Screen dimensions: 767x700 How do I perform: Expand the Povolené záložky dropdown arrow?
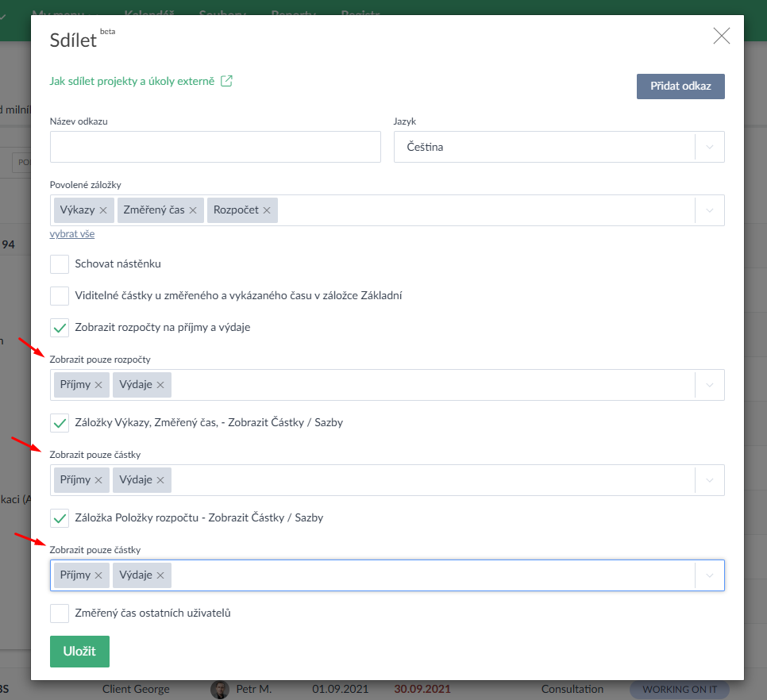click(x=710, y=210)
